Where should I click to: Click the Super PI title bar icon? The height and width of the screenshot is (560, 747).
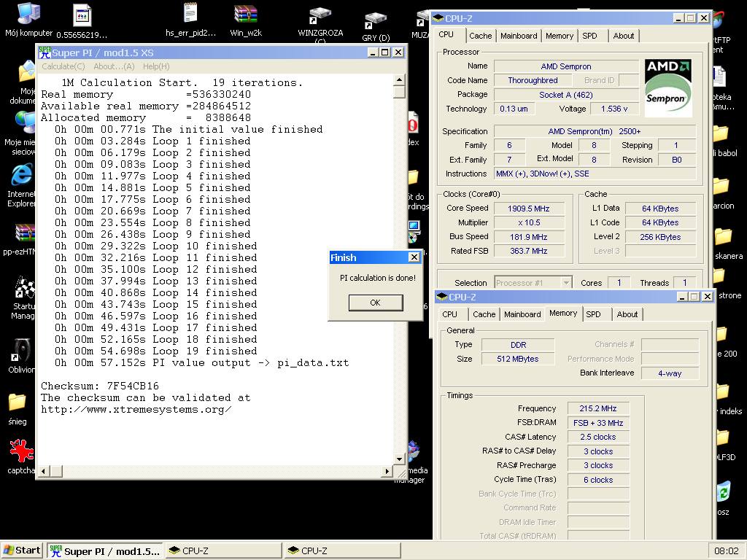pos(44,52)
